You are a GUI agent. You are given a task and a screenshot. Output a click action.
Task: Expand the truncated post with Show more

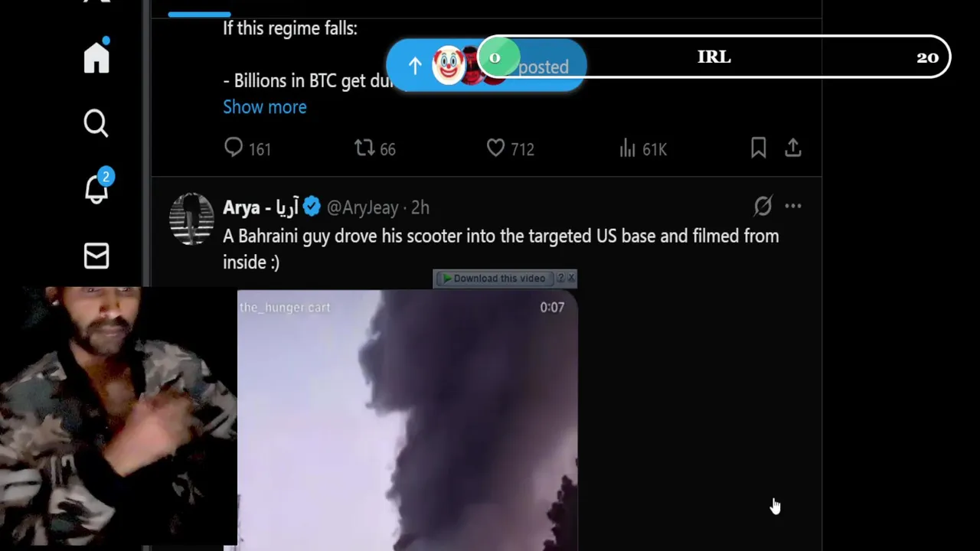pyautogui.click(x=265, y=107)
